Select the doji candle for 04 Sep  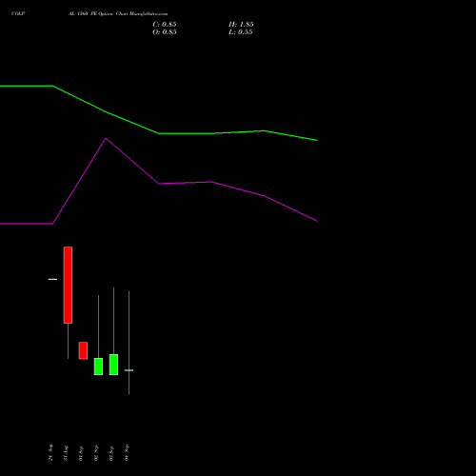[129, 370]
